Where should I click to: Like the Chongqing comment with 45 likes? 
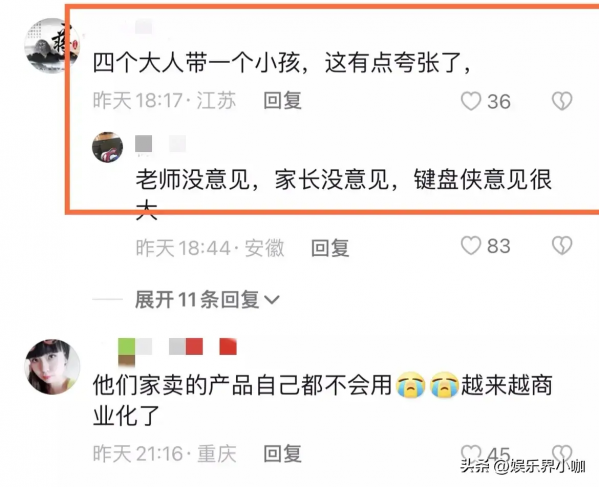471,453
